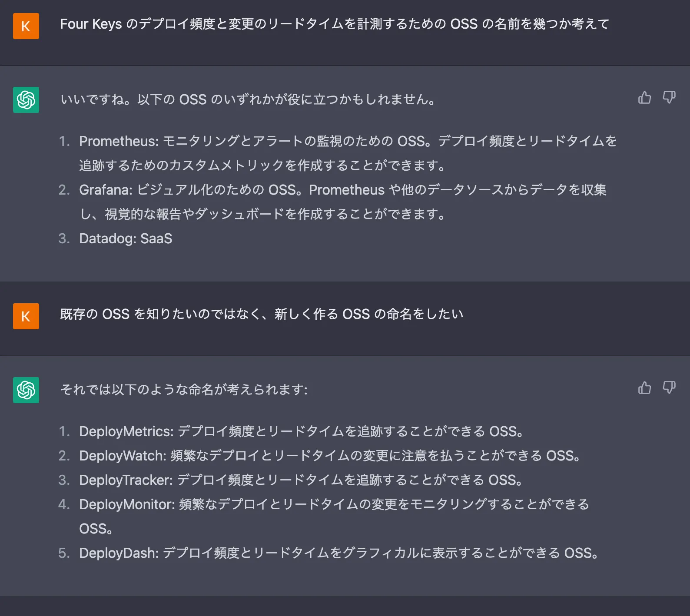This screenshot has width=690, height=616.
Task: Select the DeployMetrics suggestion text
Action: pos(301,431)
